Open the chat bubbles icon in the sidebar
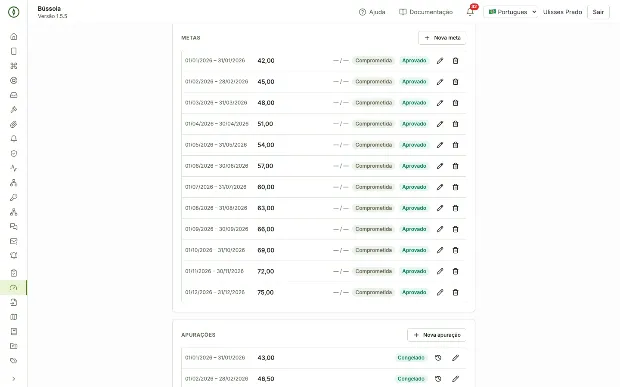The image size is (620, 387). 13,227
